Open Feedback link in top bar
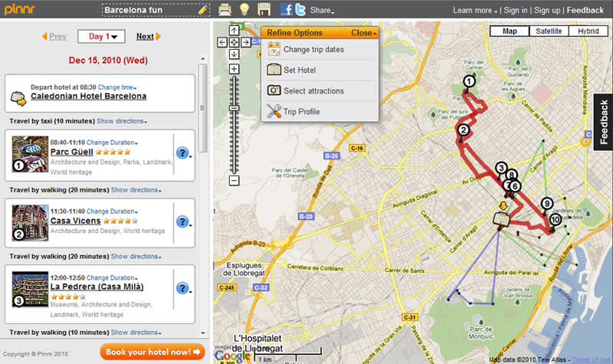The image size is (613, 364). [x=585, y=10]
